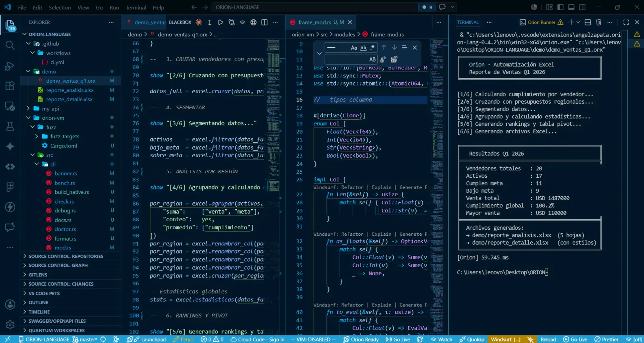Open changes compare icon in editor toolbar
This screenshot has height=343, width=644.
click(231, 22)
